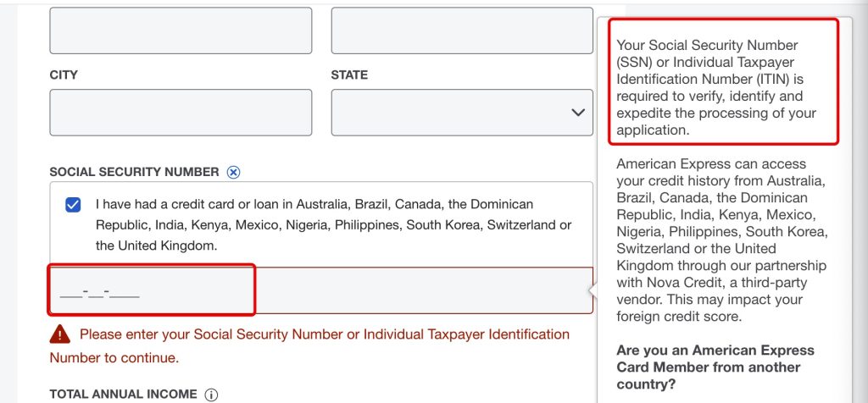Uncheck the foreign credit card or loan checkbox
The height and width of the screenshot is (403, 868).
pyautogui.click(x=74, y=205)
